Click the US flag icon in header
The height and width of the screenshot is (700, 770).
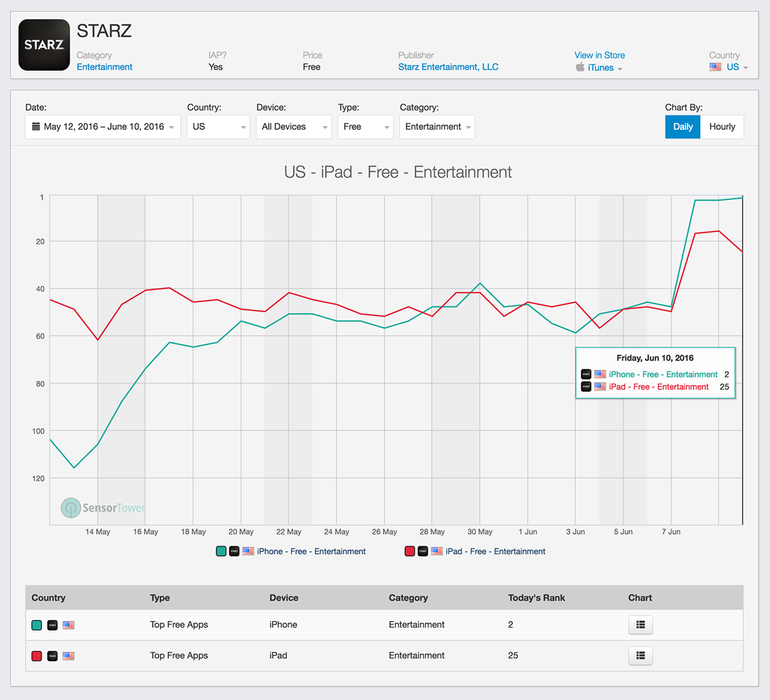point(715,67)
